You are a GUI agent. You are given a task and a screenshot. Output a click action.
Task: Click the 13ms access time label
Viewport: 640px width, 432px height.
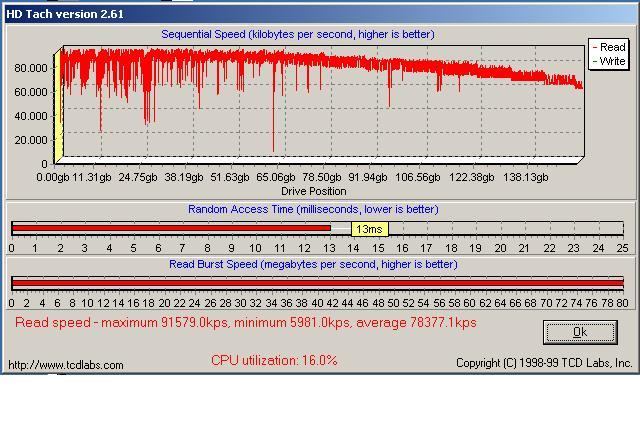(370, 229)
